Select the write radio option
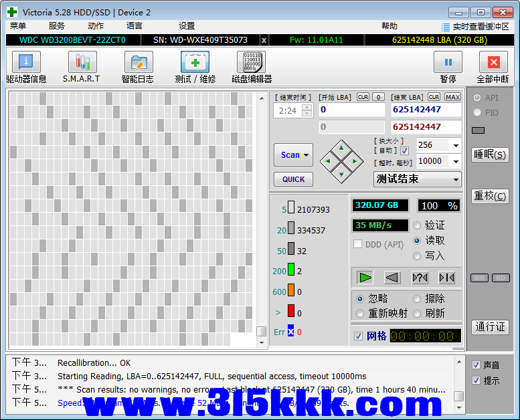The width and height of the screenshot is (520, 420). pyautogui.click(x=418, y=255)
